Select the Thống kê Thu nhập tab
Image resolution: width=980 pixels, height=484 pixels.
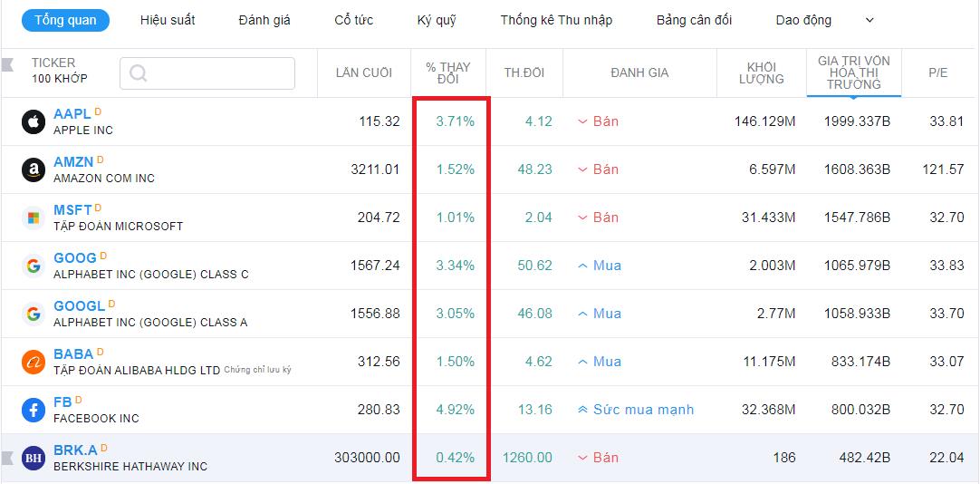(x=556, y=20)
